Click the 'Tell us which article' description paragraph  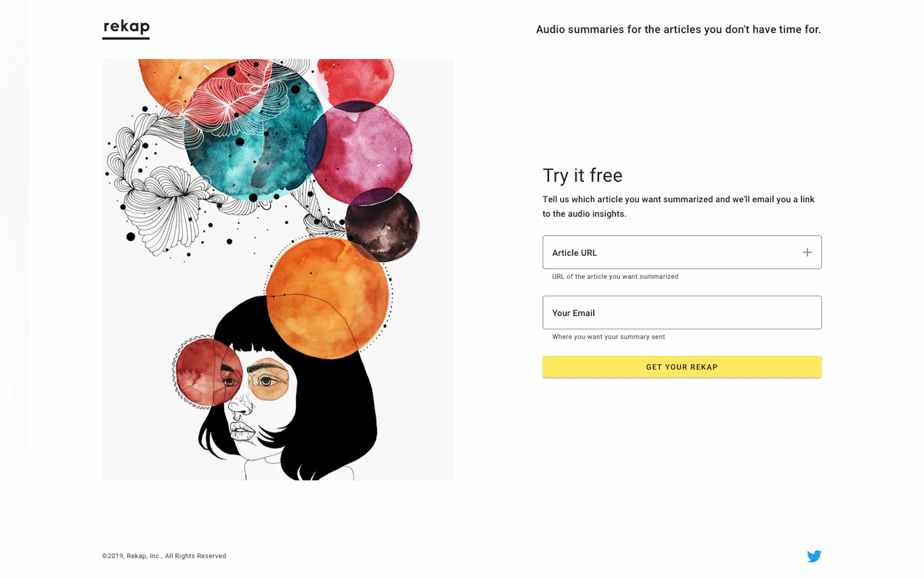click(678, 206)
